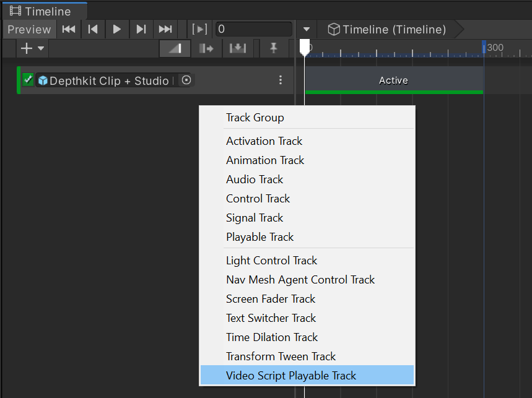Choose Video Script Playable Track

[x=291, y=375]
